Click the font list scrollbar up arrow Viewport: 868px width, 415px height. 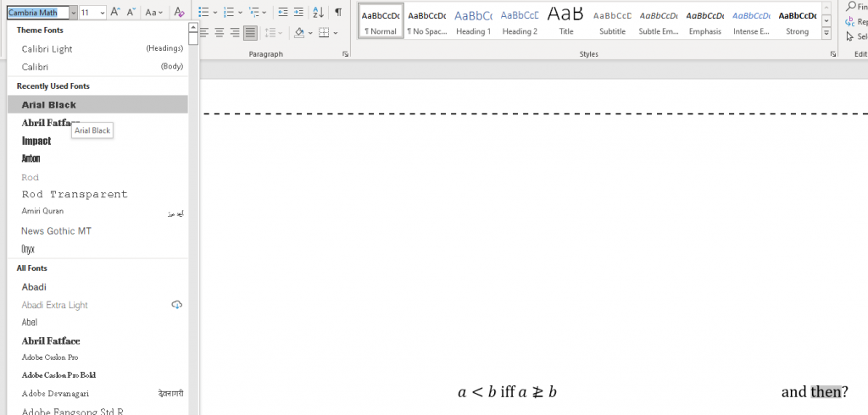194,28
